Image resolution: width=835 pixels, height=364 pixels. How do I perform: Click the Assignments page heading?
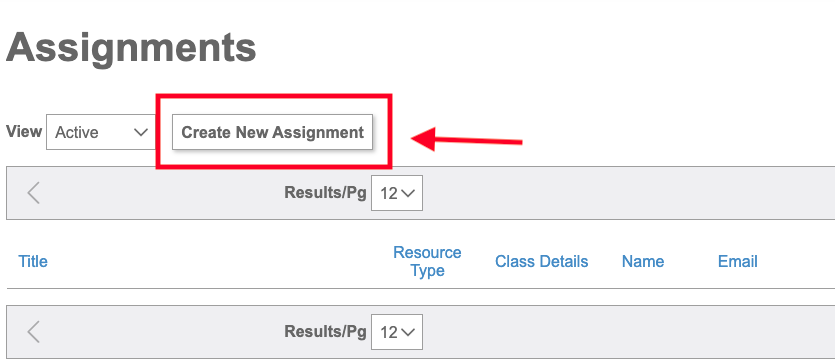click(131, 49)
